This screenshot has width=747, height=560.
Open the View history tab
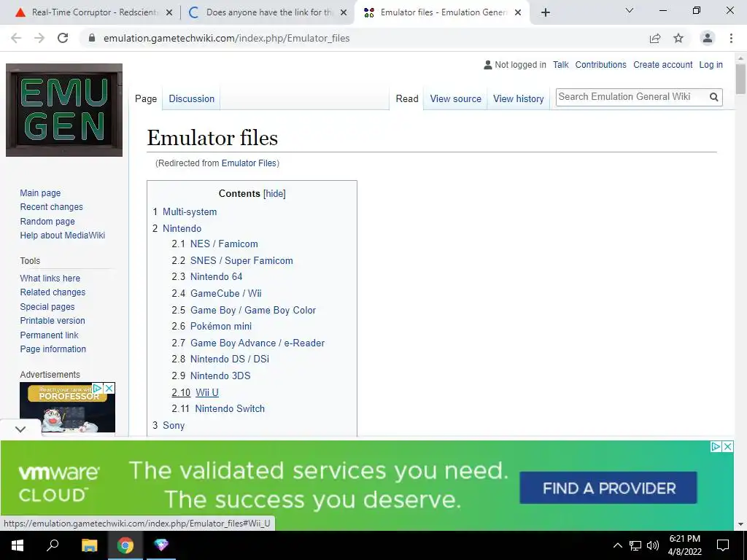[x=519, y=98]
